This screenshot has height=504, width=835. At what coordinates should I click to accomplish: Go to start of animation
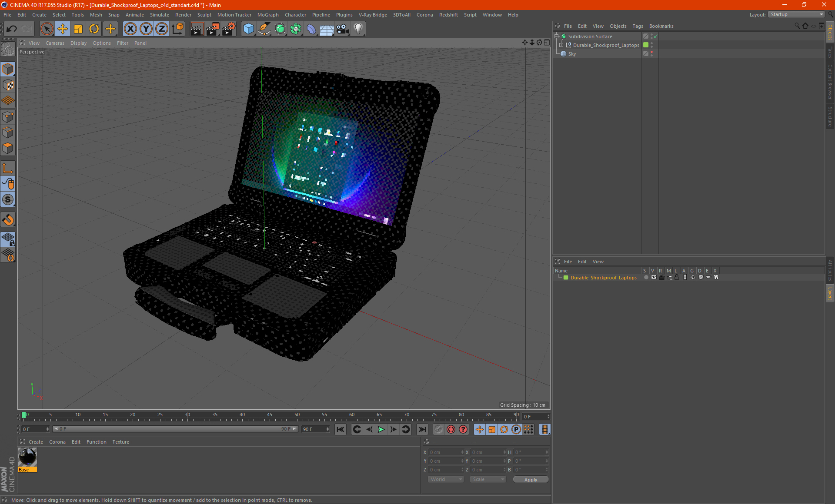pos(341,429)
